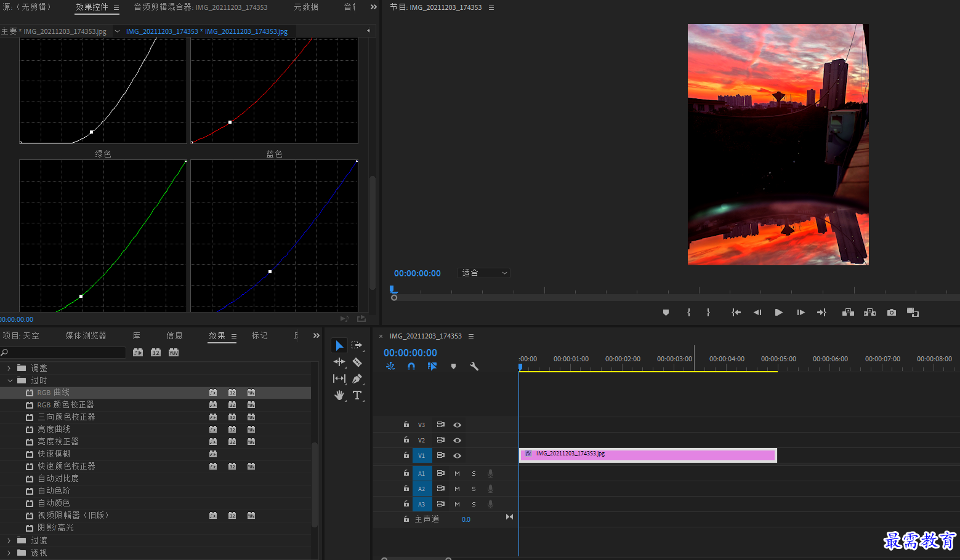960x560 pixels.
Task: Expand the 调整 effects folder
Action: click(x=9, y=368)
